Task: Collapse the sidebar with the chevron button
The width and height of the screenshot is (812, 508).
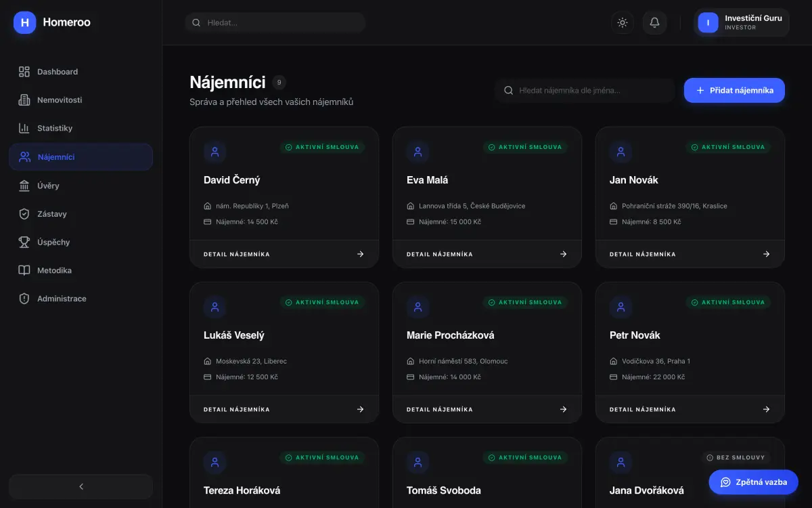Action: (x=81, y=486)
